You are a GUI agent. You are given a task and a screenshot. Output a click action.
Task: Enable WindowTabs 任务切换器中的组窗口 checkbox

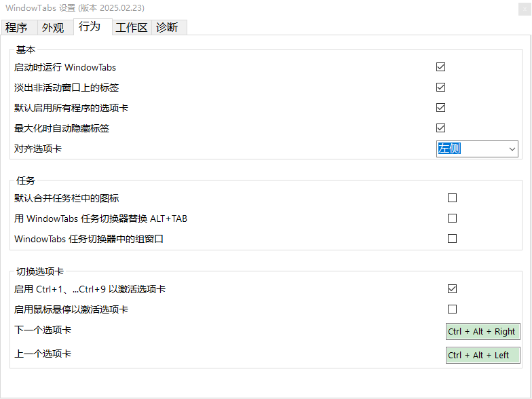(452, 239)
